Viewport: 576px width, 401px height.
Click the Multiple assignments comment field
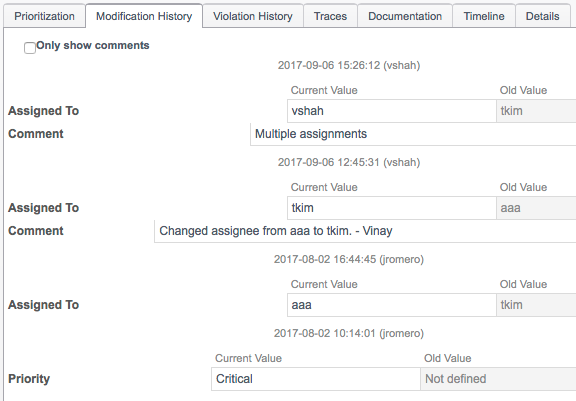point(413,134)
